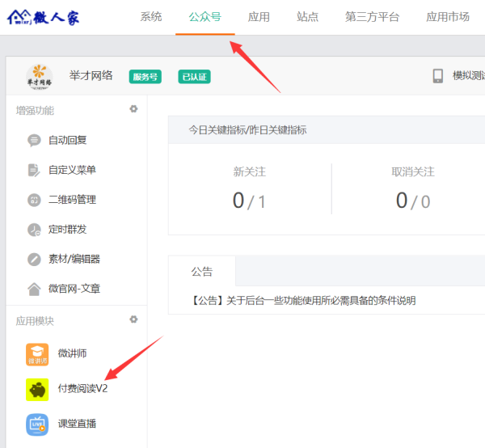Click the 新关注 count 0 / 1
The image size is (485, 448).
[x=249, y=201]
